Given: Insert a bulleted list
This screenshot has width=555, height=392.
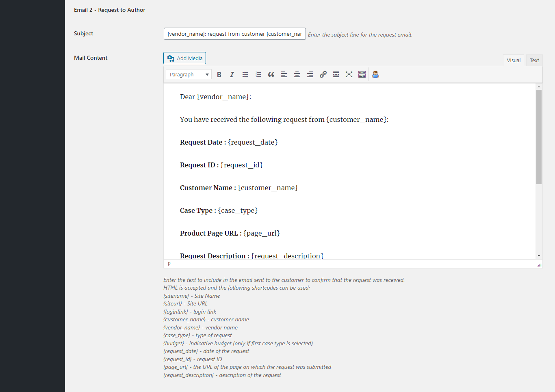Looking at the screenshot, I should click(x=245, y=75).
